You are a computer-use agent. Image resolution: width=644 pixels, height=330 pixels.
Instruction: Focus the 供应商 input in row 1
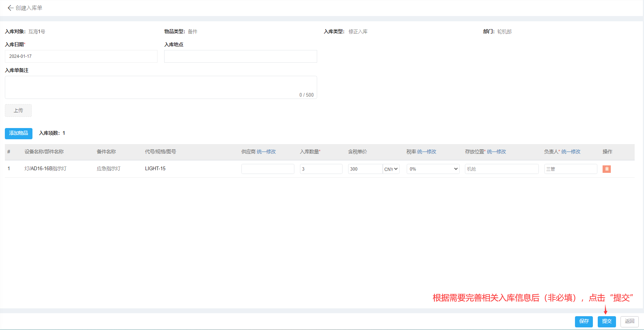click(268, 169)
